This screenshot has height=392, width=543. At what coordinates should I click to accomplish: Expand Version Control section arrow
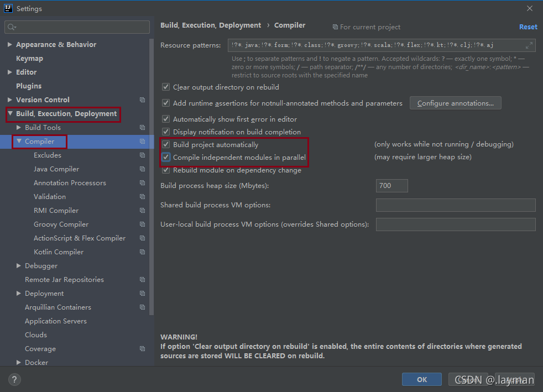click(x=10, y=100)
